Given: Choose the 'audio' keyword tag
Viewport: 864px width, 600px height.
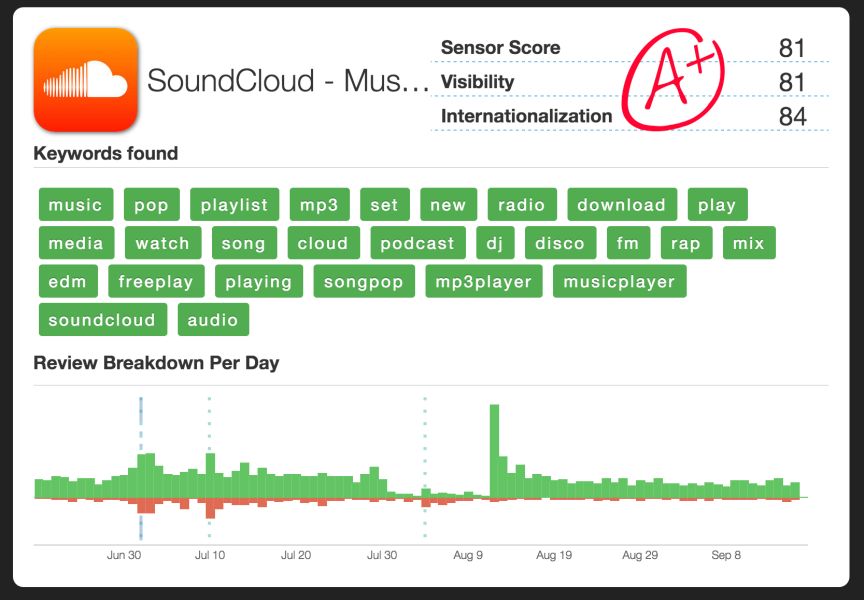Looking at the screenshot, I should point(213,320).
